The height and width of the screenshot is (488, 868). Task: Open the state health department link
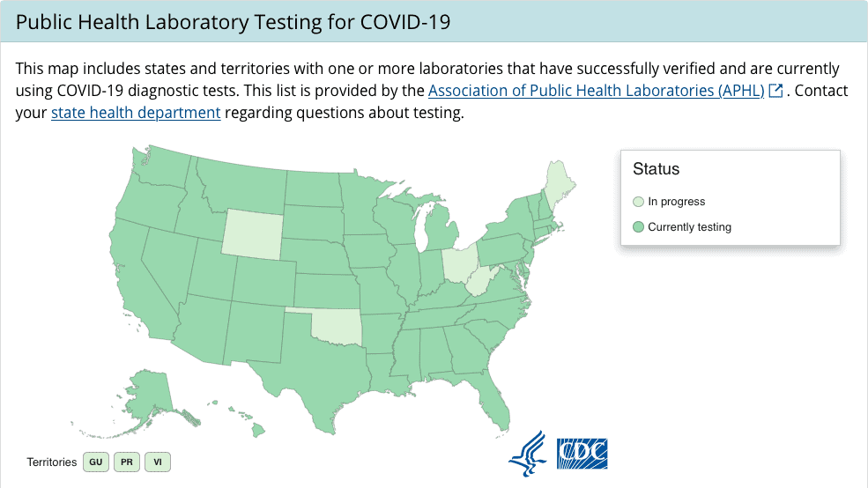point(136,113)
